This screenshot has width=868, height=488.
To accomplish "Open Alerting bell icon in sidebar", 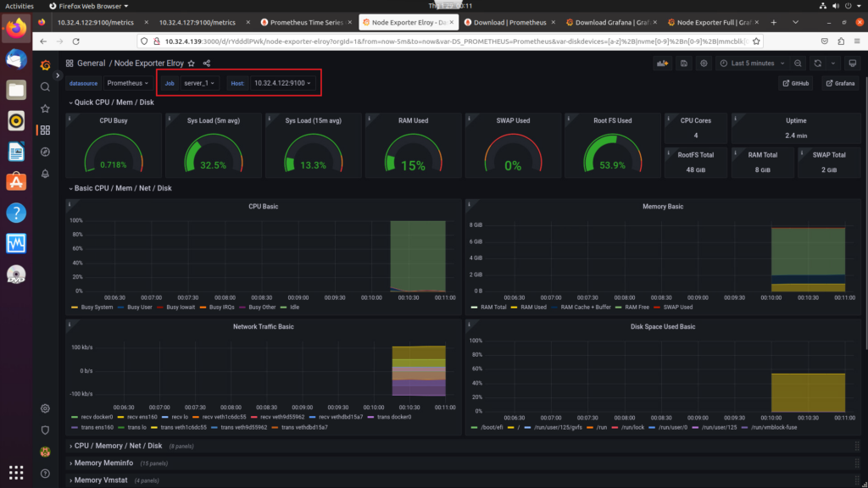I will coord(46,174).
